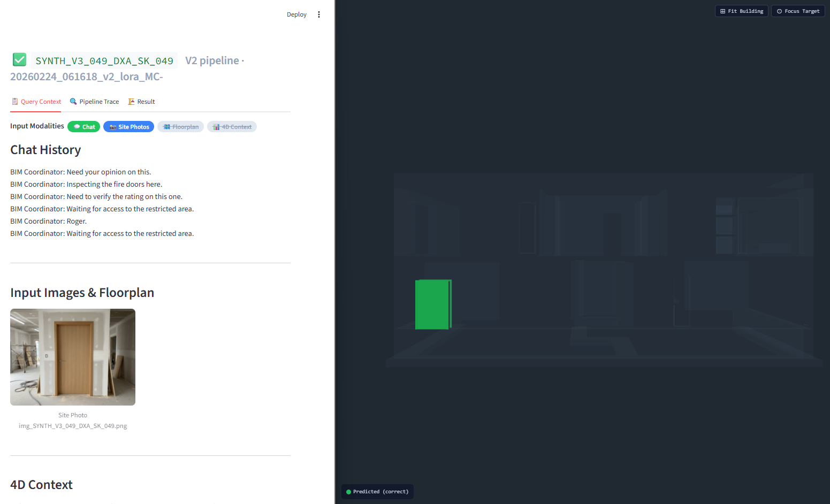
Task: Click the Input Images & Floorplan heading
Action: [x=82, y=293]
